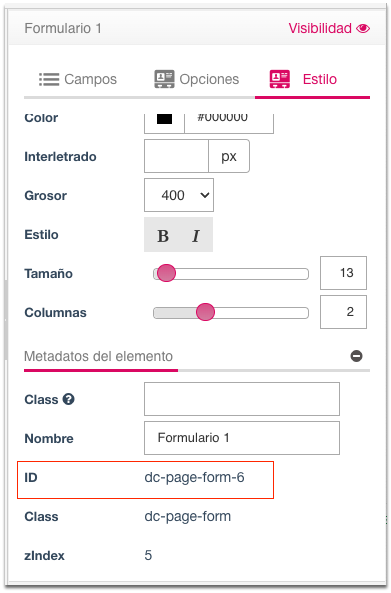Viewport: 391px width, 593px height.
Task: Click the Opciones panel icon
Action: (x=164, y=79)
